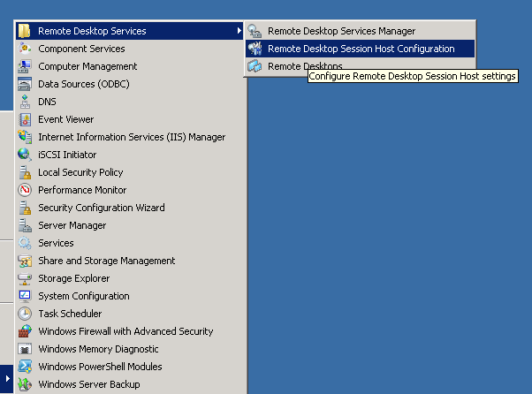Click the IIS Manager icon

click(x=25, y=137)
